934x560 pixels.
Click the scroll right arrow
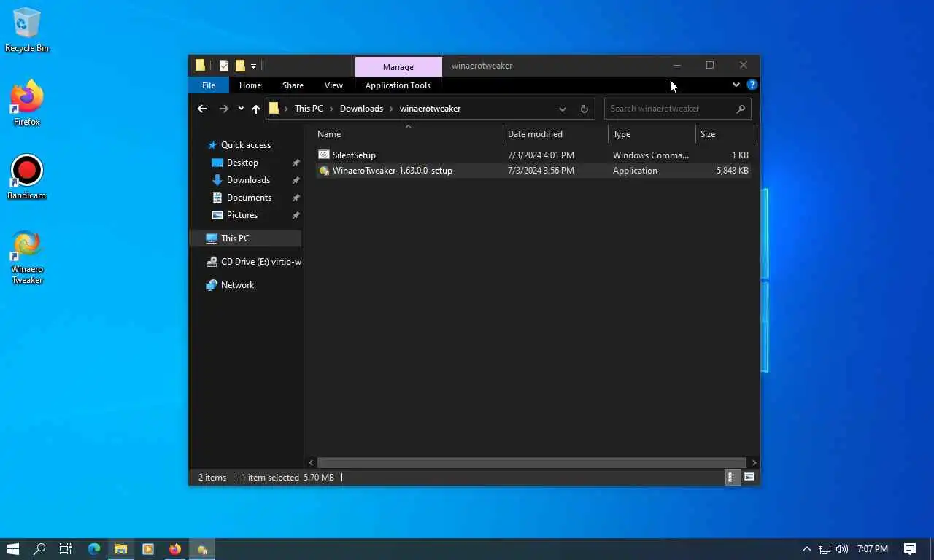(x=754, y=462)
